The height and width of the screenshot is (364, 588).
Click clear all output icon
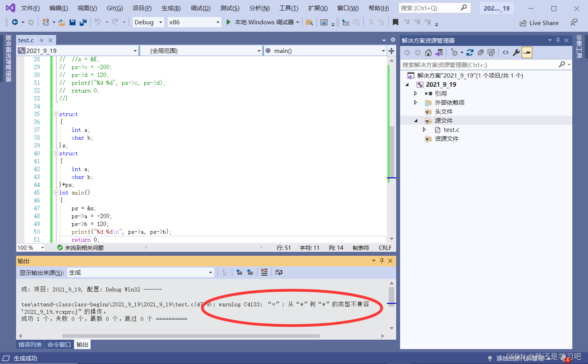(x=264, y=272)
